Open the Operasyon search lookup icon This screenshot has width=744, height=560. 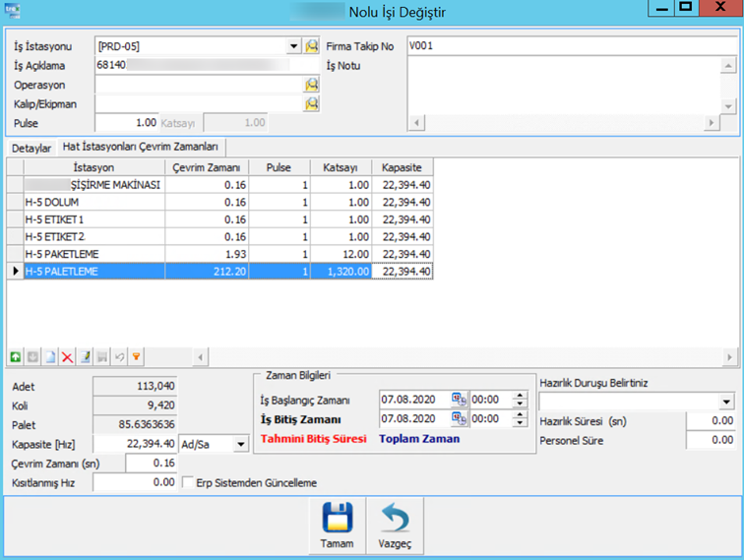(312, 85)
